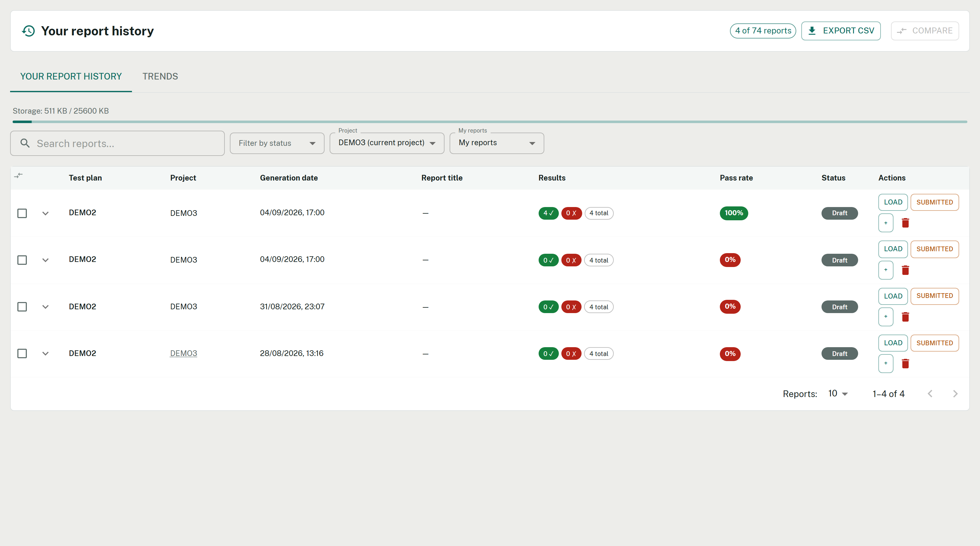Select checkbox for the 31/08/2026 report
Image resolution: width=980 pixels, height=546 pixels.
22,307
